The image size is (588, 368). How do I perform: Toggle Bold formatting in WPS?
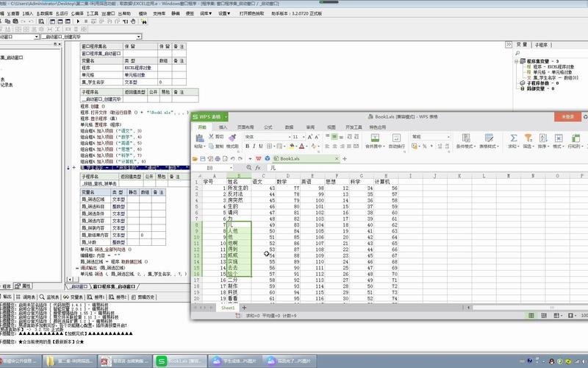click(x=247, y=146)
